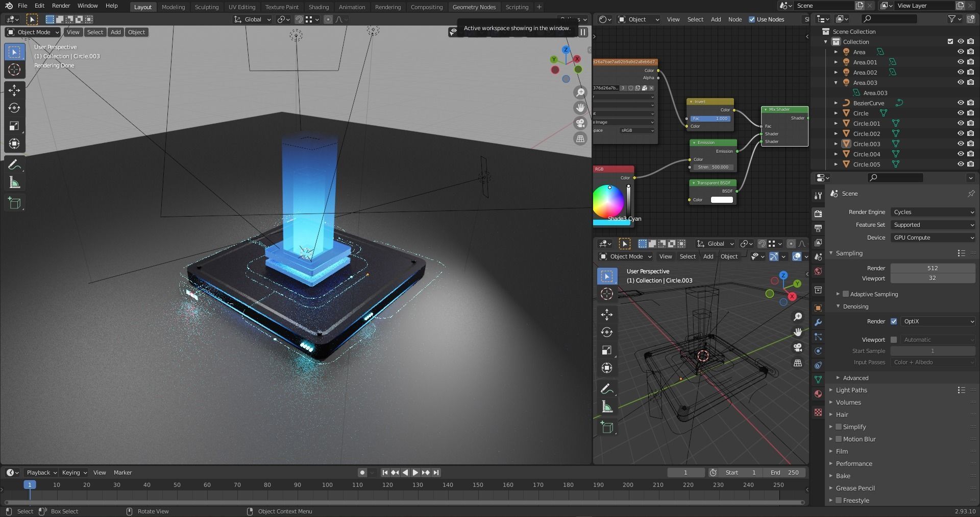Open Feature Set Supported dropdown
Viewport: 980px width, 517px height.
pos(933,225)
